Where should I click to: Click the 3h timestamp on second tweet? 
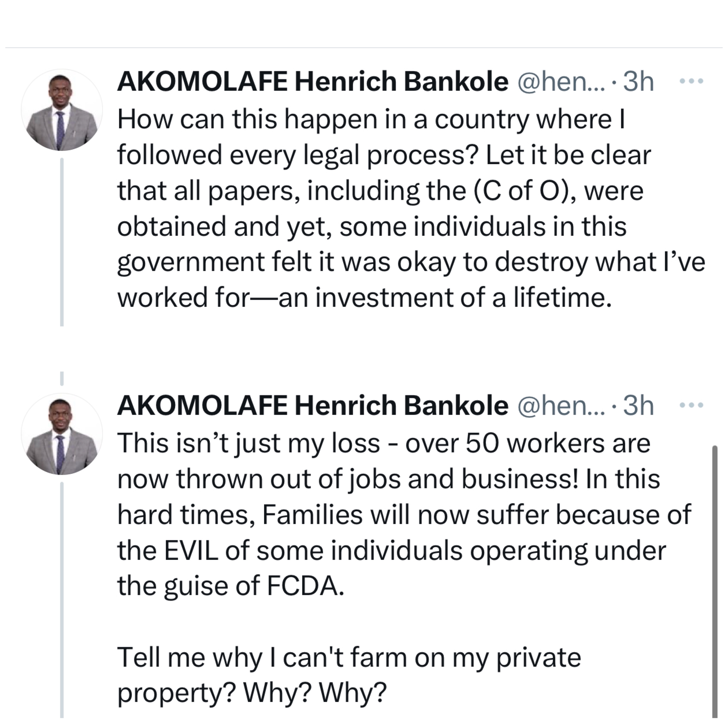[638, 406]
